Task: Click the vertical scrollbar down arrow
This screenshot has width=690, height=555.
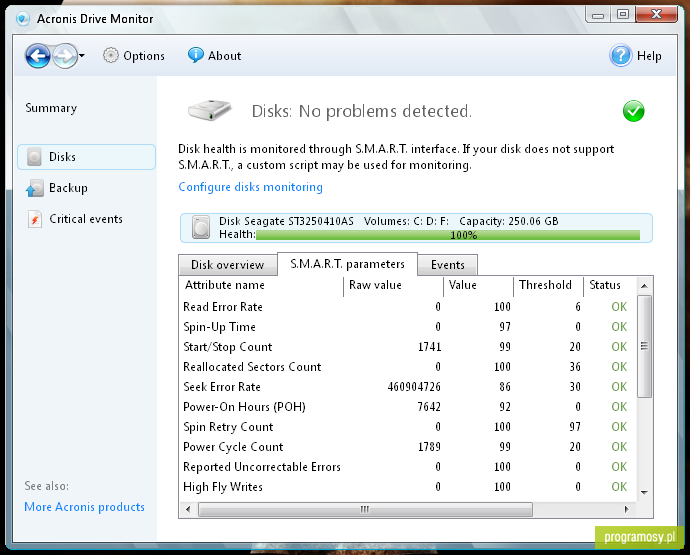Action: point(644,492)
